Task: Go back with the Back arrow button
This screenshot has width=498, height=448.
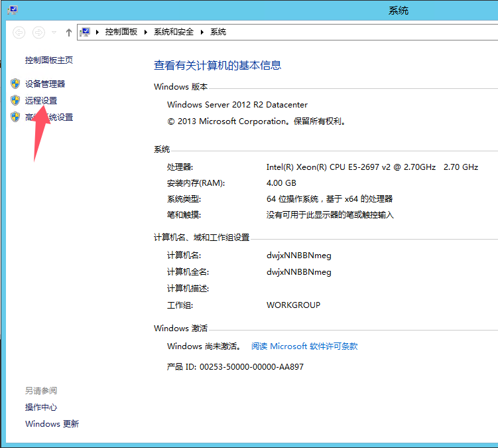Action: [19, 33]
